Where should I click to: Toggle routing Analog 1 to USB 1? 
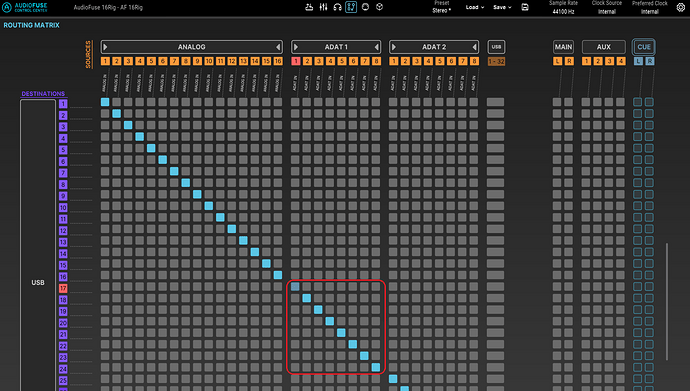click(105, 102)
